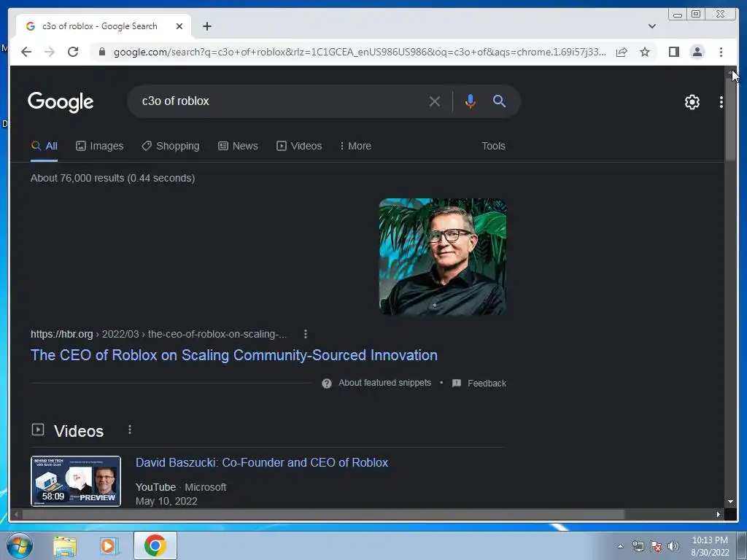The image size is (747, 560).
Task: Bookmark this tab with the star
Action: click(645, 52)
